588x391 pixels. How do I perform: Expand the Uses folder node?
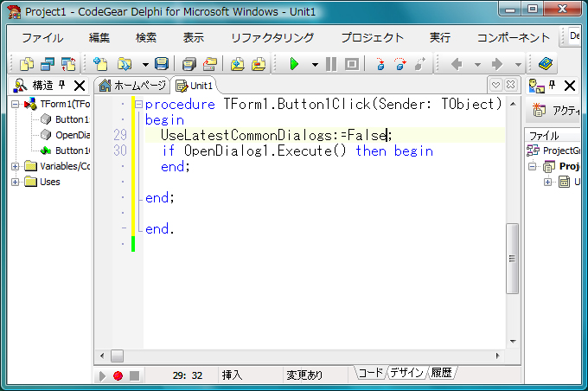tap(15, 182)
